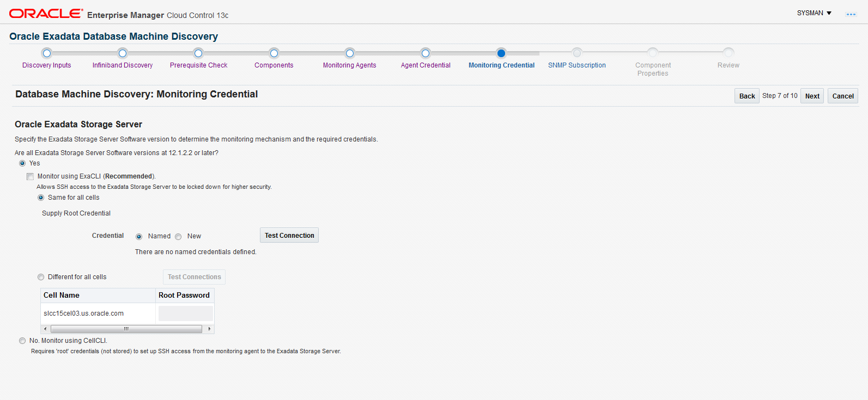Click the table scrollbar left arrow
The image size is (868, 400).
pos(45,329)
